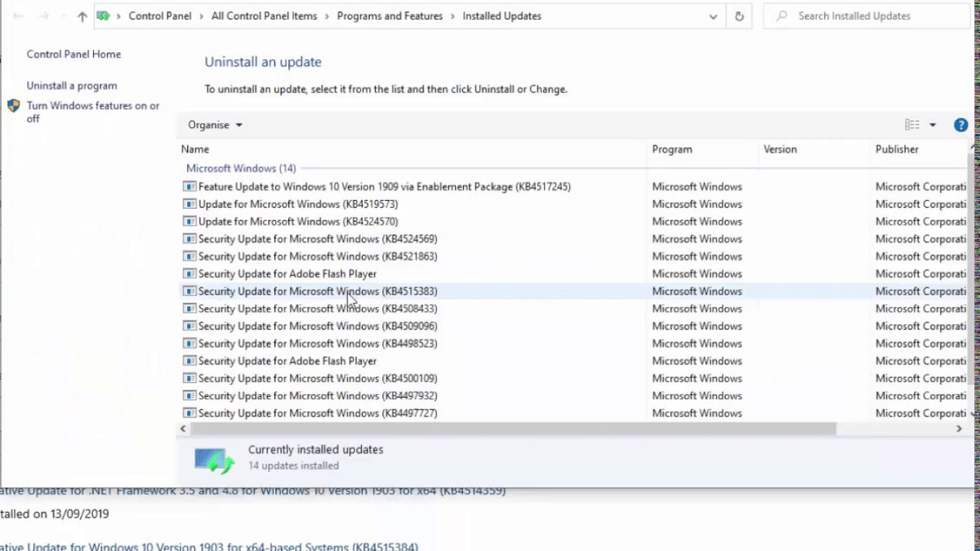The image size is (980, 551).
Task: Click the icon of the KB4519573 update row
Action: click(x=189, y=204)
